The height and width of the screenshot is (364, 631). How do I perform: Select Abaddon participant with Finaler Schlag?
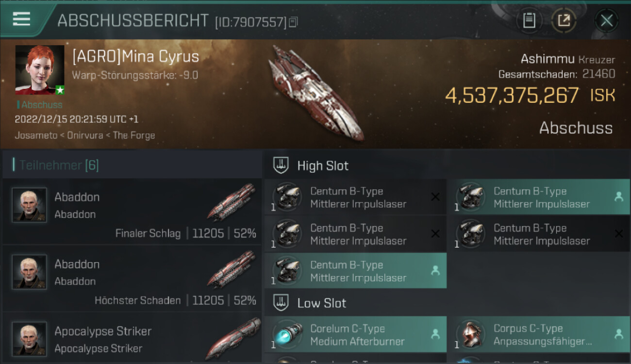[132, 211]
